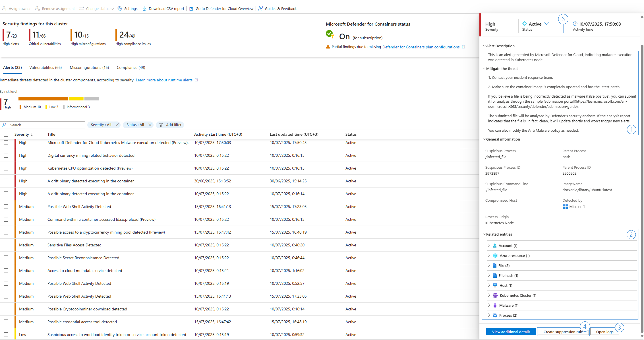The width and height of the screenshot is (644, 340).
Task: Tick the select-all checkbox in table header
Action: (6, 135)
